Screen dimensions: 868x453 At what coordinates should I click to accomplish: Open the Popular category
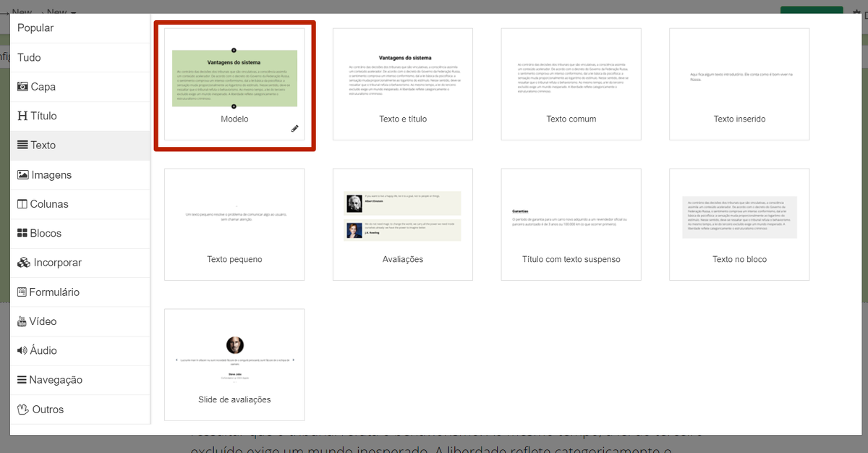[35, 28]
